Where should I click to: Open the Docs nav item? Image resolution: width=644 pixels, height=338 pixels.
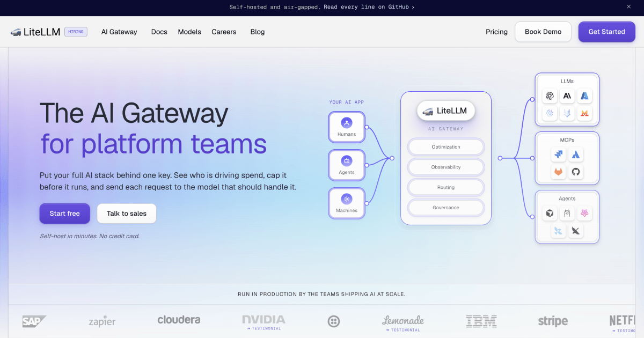[159, 32]
